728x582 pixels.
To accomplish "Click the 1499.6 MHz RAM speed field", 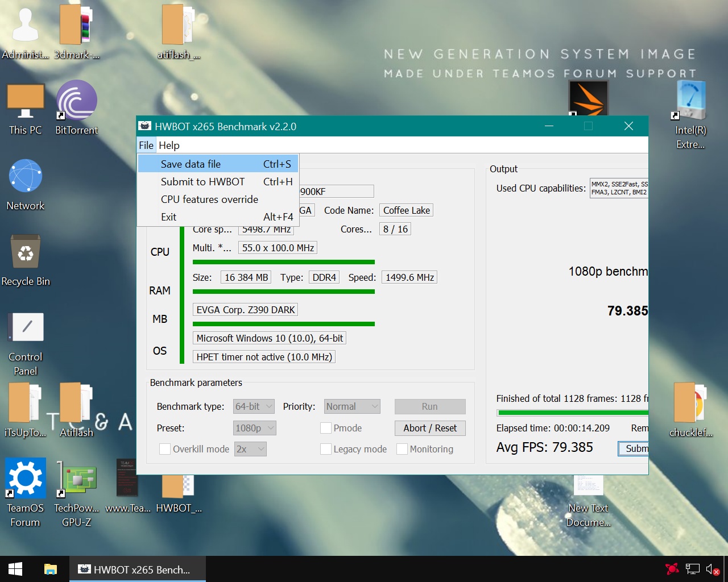I will (x=409, y=277).
